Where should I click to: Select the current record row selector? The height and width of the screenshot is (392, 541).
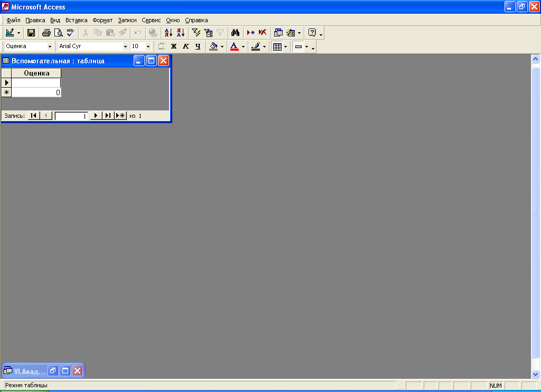pos(6,83)
